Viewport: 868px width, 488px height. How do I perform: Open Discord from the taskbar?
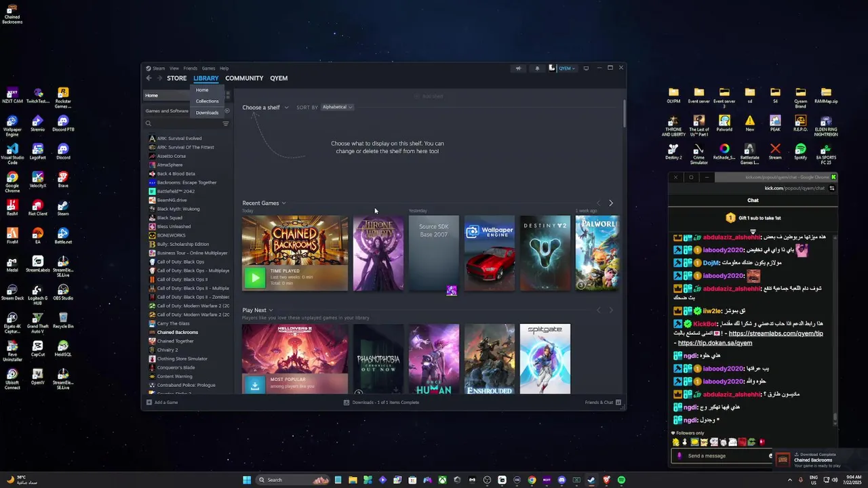(561, 480)
